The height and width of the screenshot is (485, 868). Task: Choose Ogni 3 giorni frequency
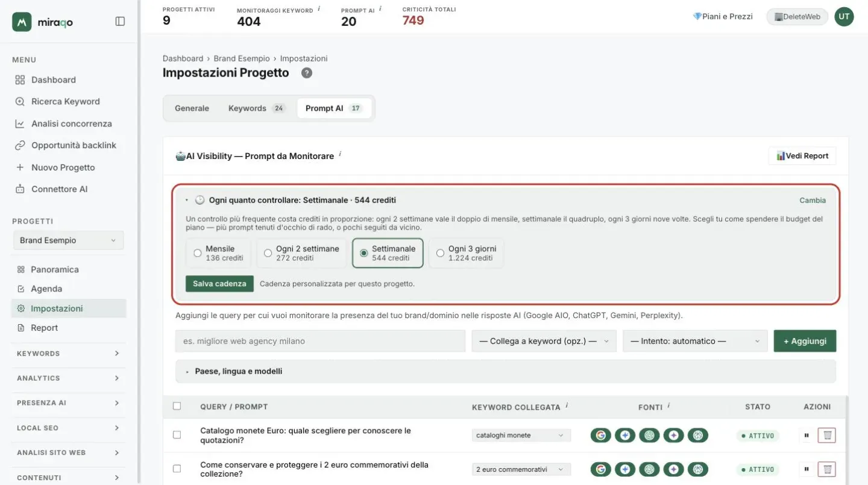point(466,253)
